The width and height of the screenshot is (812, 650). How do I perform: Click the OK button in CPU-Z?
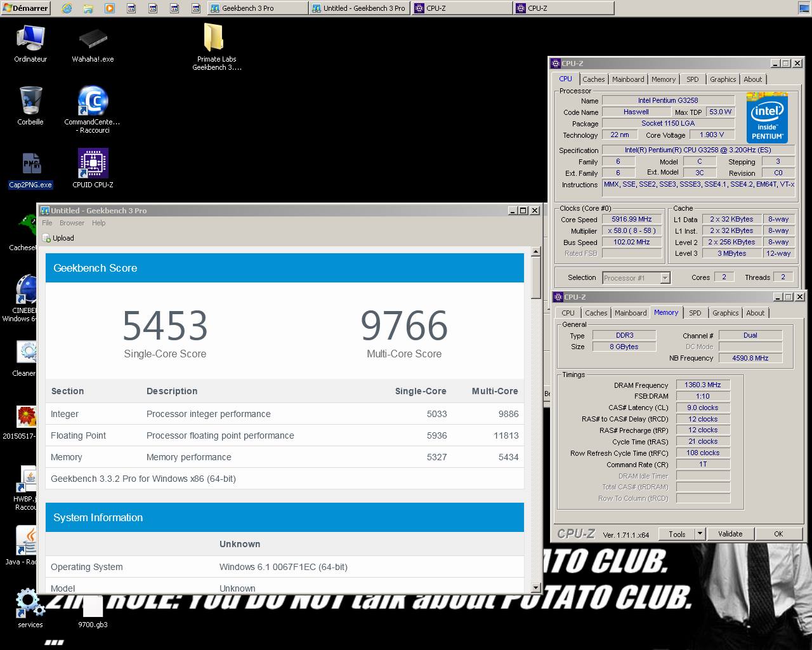click(778, 534)
